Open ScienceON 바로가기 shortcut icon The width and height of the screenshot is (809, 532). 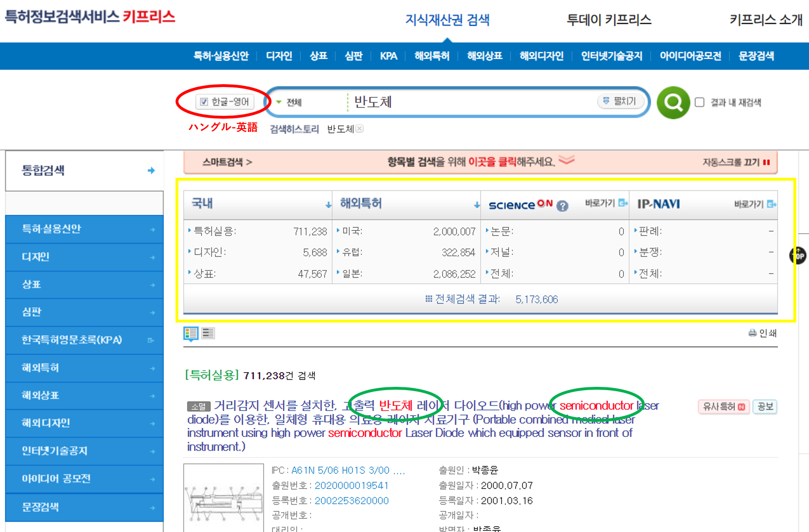click(623, 203)
